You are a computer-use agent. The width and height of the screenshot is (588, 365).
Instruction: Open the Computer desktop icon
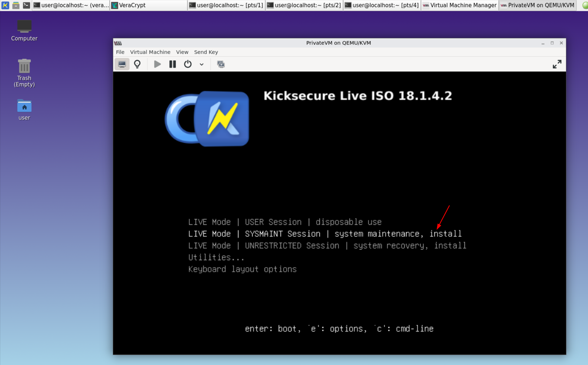(24, 30)
